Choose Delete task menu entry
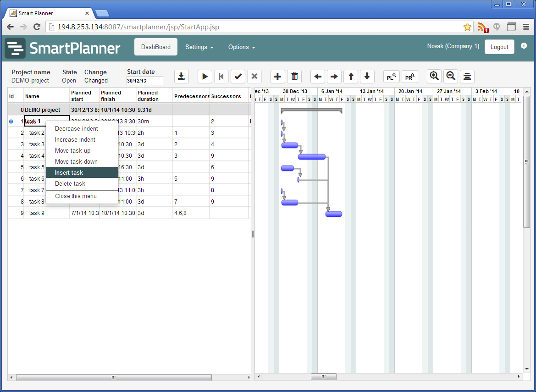This screenshot has height=392, width=536. [82, 183]
